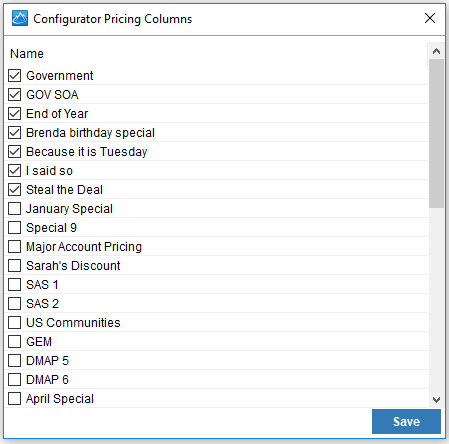Check the SAS 1 option
449x444 pixels.
(14, 285)
